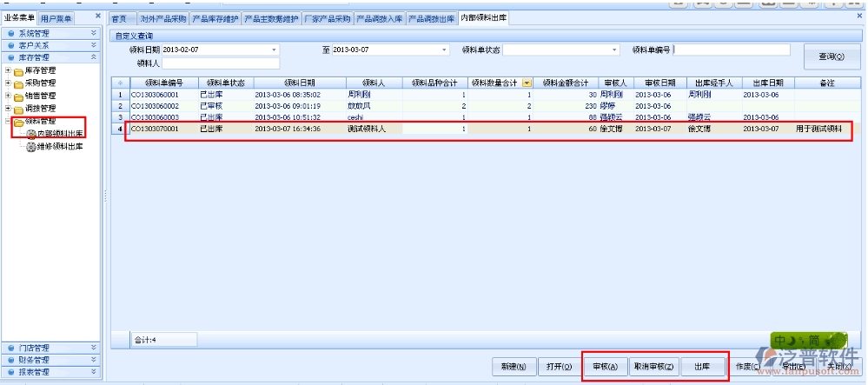Image resolution: width=868 pixels, height=385 pixels.
Task: Click the 库存管理 folder icon
Action: 18,70
